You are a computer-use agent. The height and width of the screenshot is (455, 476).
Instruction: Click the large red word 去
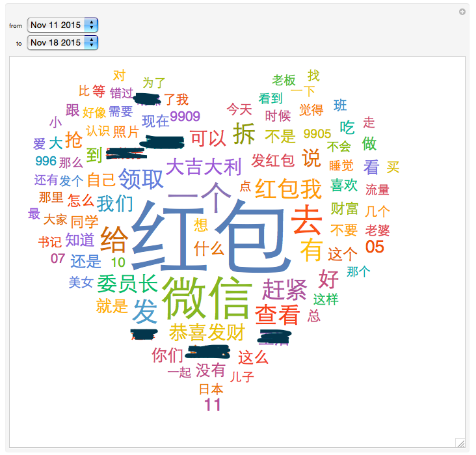pyautogui.click(x=306, y=219)
